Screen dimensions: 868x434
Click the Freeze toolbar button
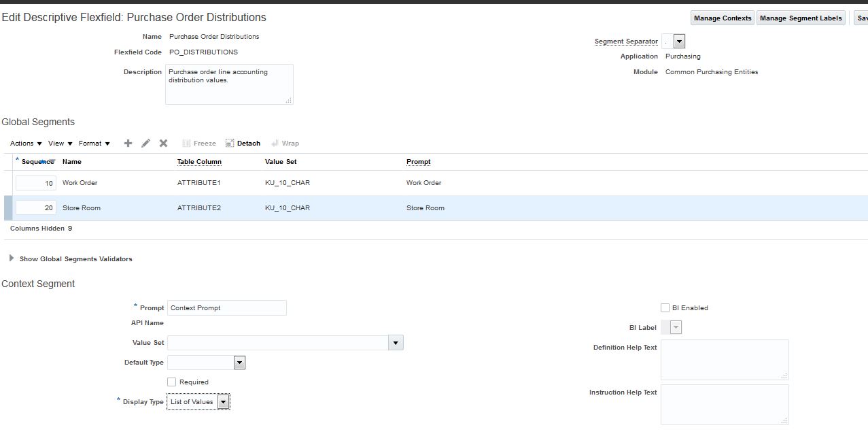tap(199, 143)
